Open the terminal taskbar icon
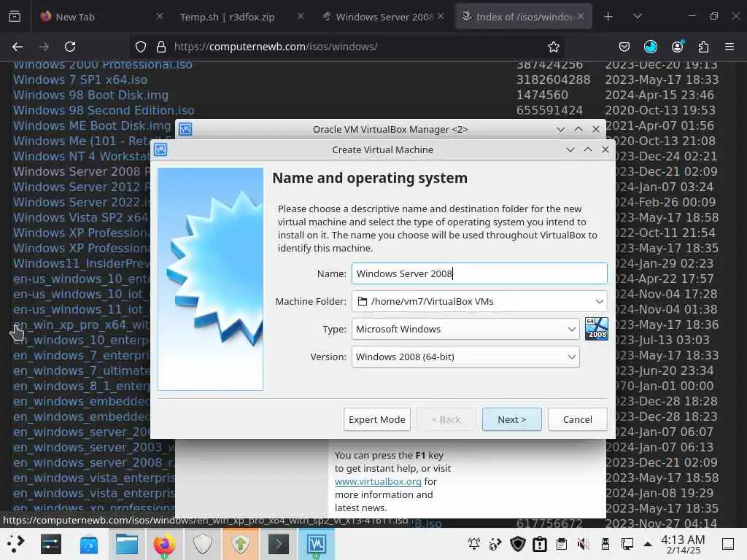The height and width of the screenshot is (560, 747). coord(279,544)
